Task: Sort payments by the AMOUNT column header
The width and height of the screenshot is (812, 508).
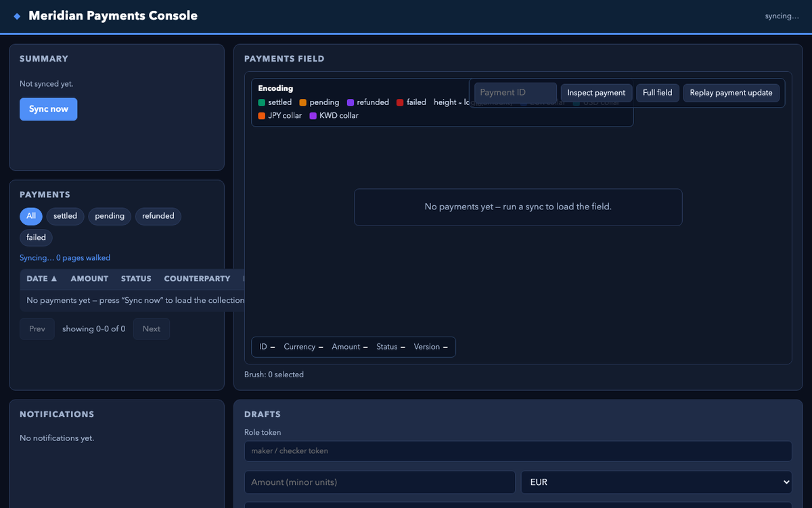Action: coord(89,278)
